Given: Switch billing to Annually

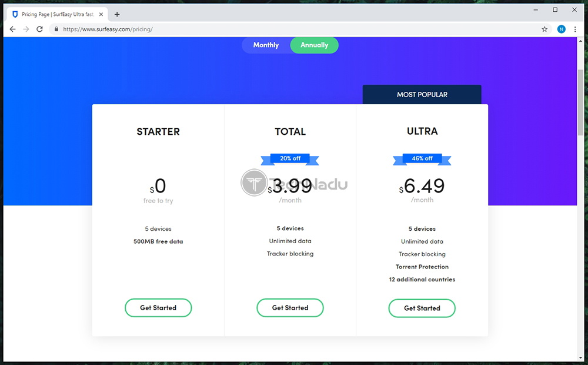Looking at the screenshot, I should pos(314,45).
